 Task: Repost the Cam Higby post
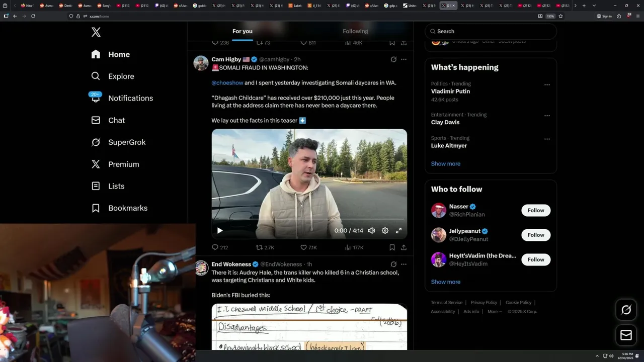265,247
